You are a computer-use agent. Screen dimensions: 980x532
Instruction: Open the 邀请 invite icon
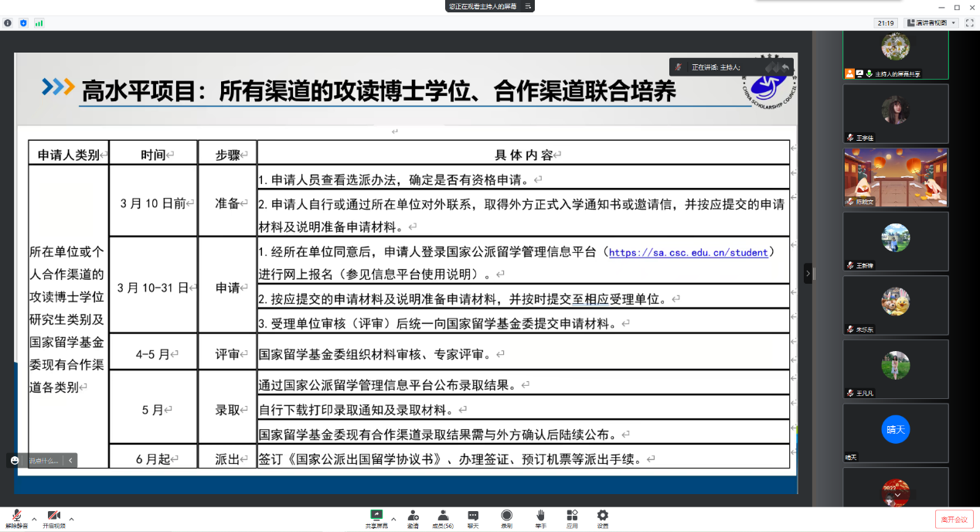click(x=413, y=517)
